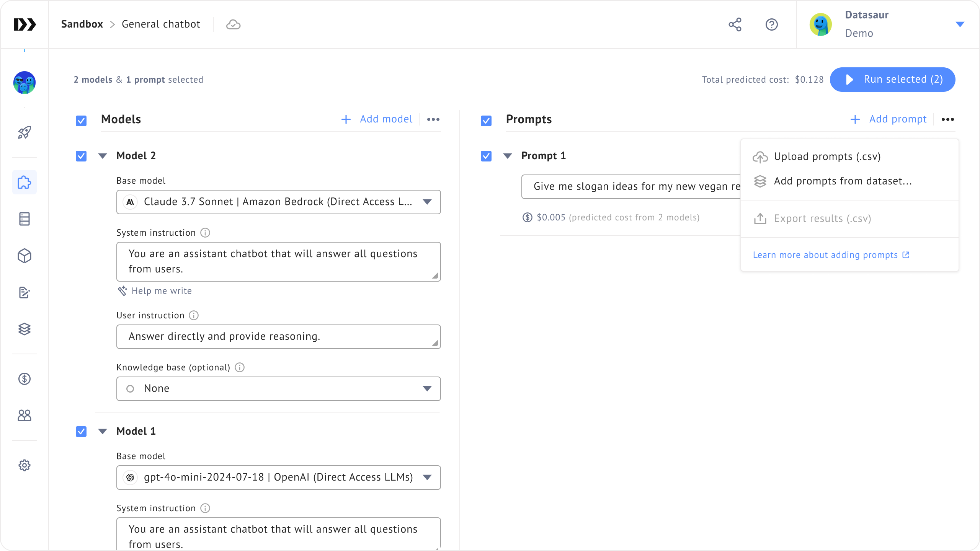The image size is (980, 551).
Task: Click the cloud sync status icon
Action: tap(233, 24)
